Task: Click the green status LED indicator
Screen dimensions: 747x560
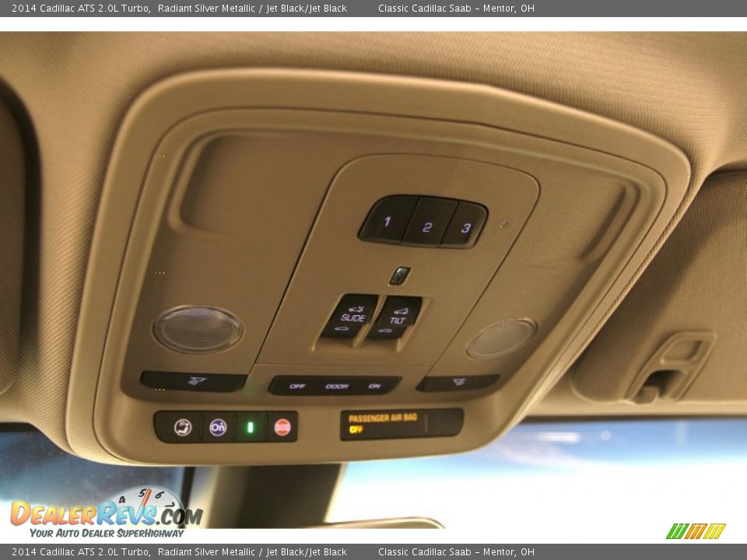Action: 249,425
